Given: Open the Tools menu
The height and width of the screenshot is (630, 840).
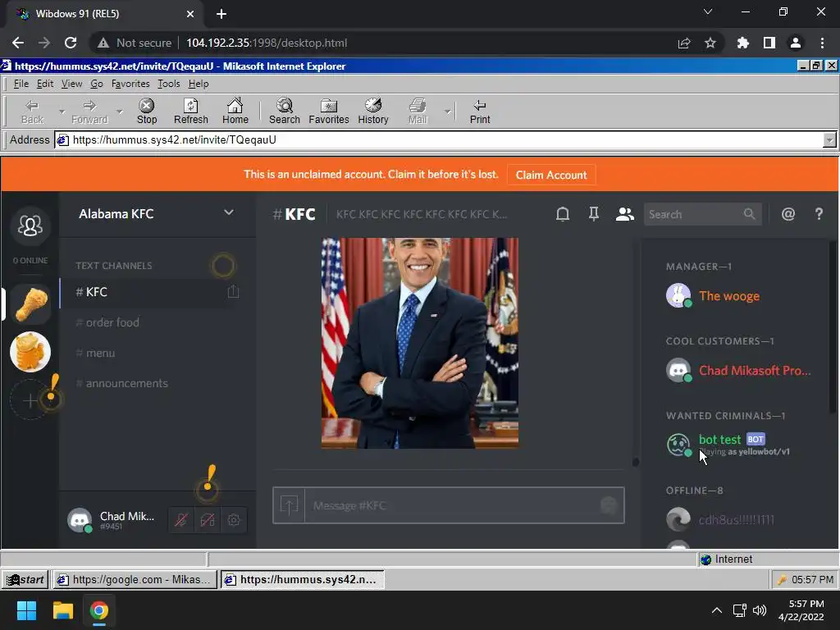Looking at the screenshot, I should point(169,84).
